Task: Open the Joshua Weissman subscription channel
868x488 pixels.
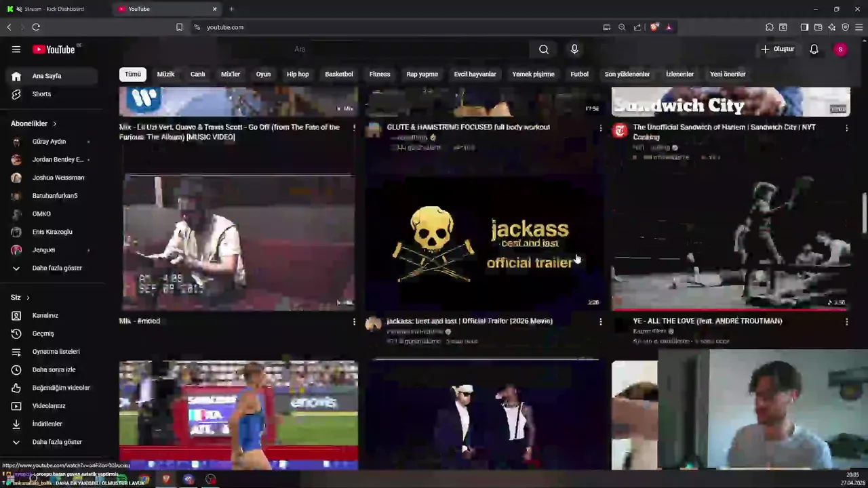Action: 52,178
